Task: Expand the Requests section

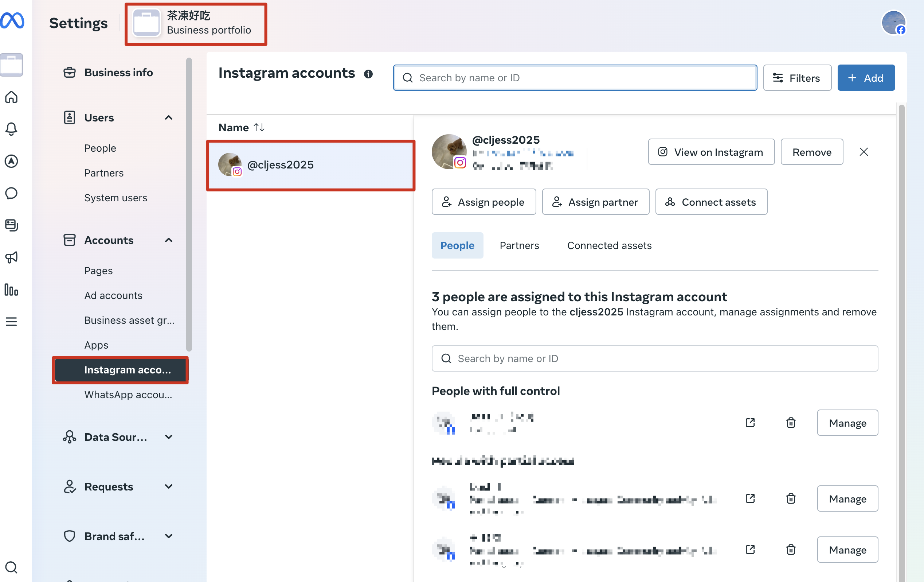Action: 168,486
